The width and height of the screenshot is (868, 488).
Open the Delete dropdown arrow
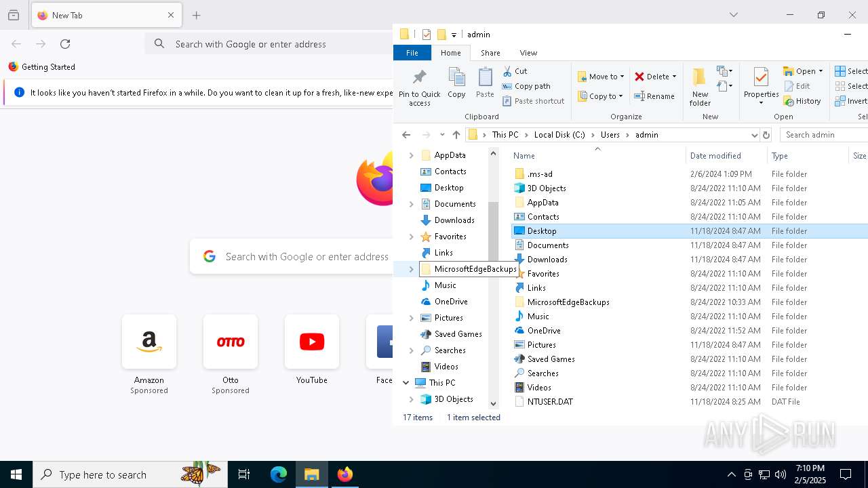tap(674, 77)
